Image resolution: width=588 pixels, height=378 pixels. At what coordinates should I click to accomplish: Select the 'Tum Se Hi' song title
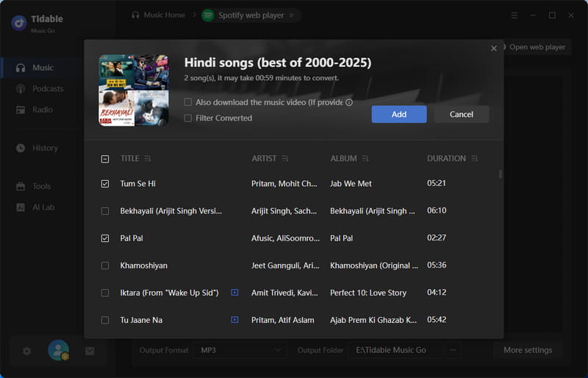pos(137,184)
